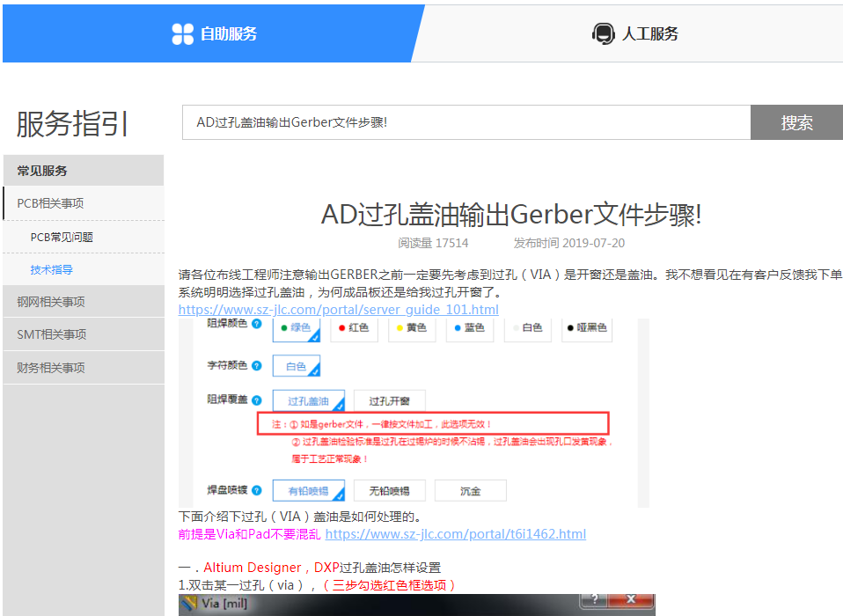Click the 人工服务 headset icon
Image resolution: width=843 pixels, height=616 pixels.
click(603, 34)
